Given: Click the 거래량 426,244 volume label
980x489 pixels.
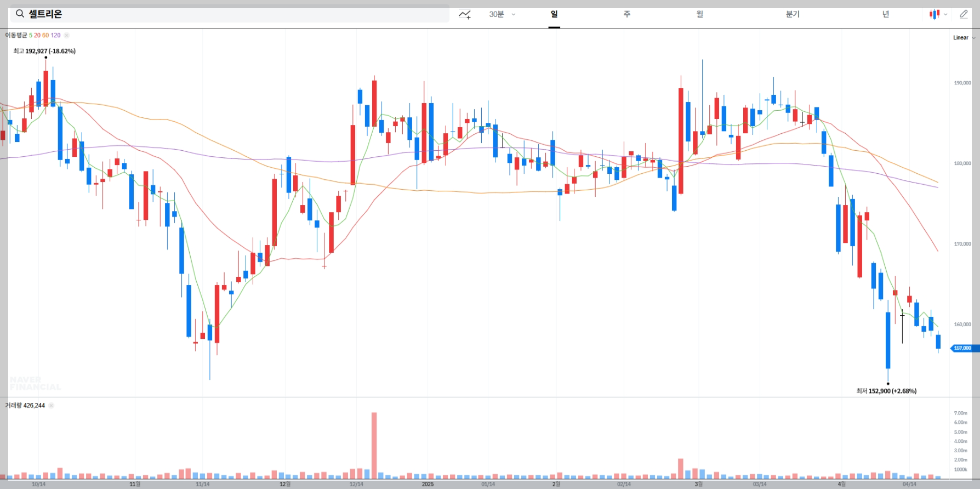Looking at the screenshot, I should pos(25,406).
